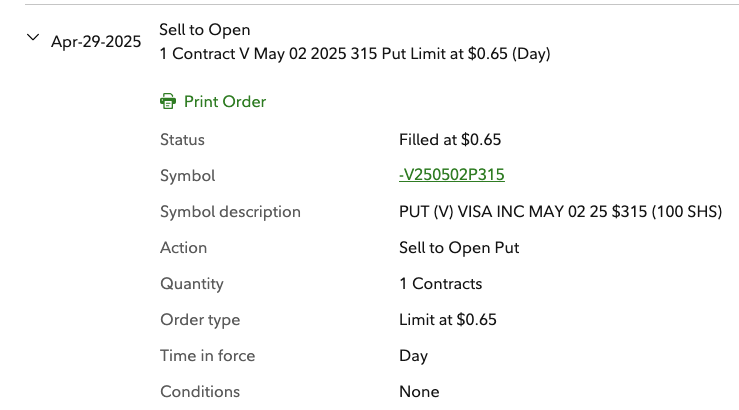Viewport: 739px width, 410px height.
Task: Click the 1 Contract V May 02 summary line
Action: 355,54
